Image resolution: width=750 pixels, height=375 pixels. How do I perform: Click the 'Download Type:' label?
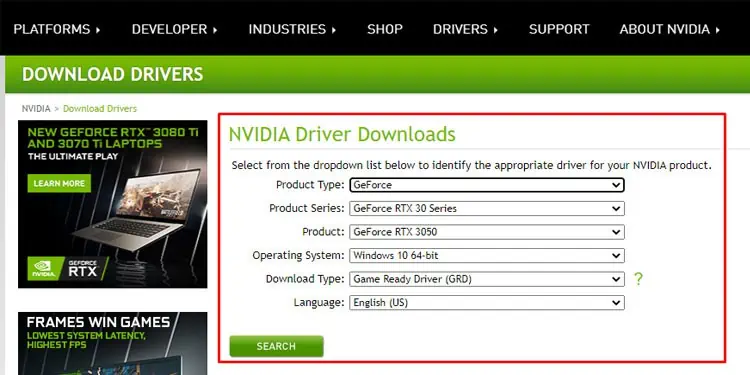point(305,279)
